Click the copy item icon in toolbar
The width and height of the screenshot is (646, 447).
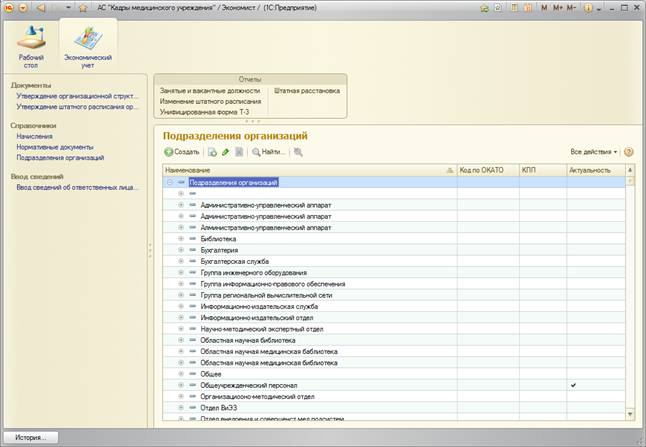click(212, 152)
